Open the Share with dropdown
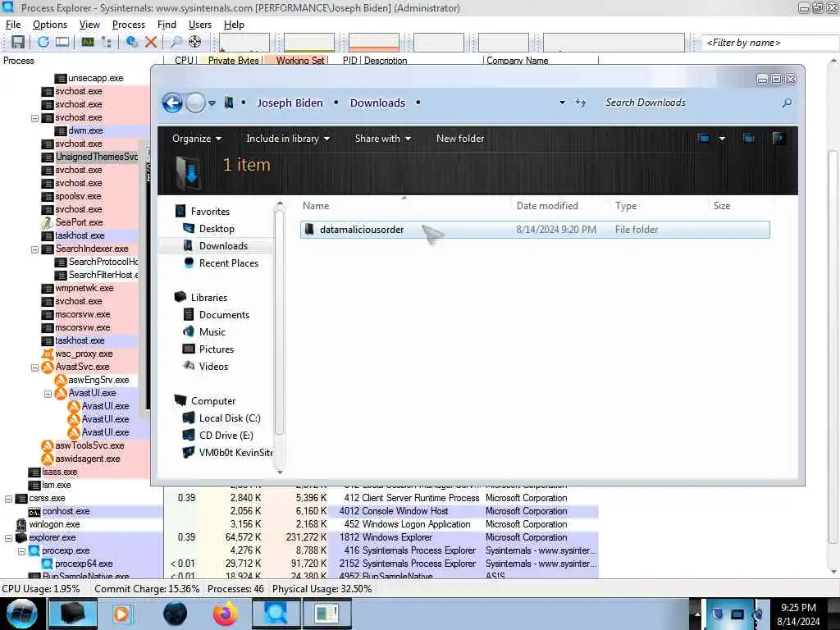Image resolution: width=840 pixels, height=630 pixels. coord(383,139)
